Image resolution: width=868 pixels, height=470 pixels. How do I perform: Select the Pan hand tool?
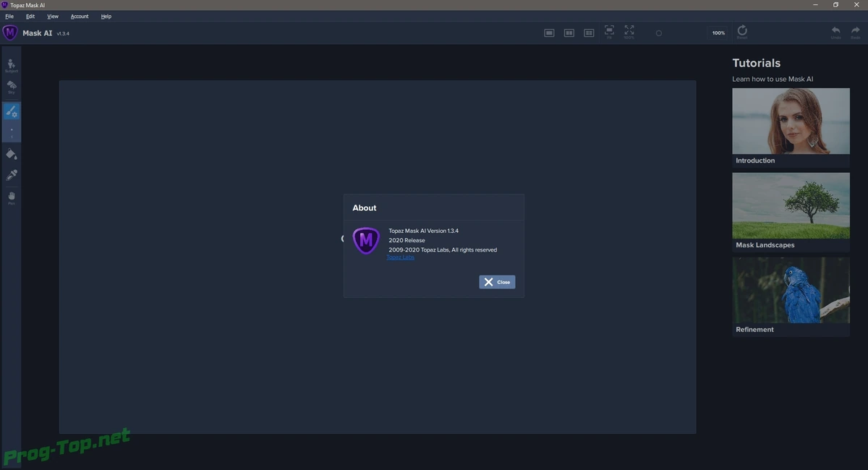pyautogui.click(x=12, y=197)
